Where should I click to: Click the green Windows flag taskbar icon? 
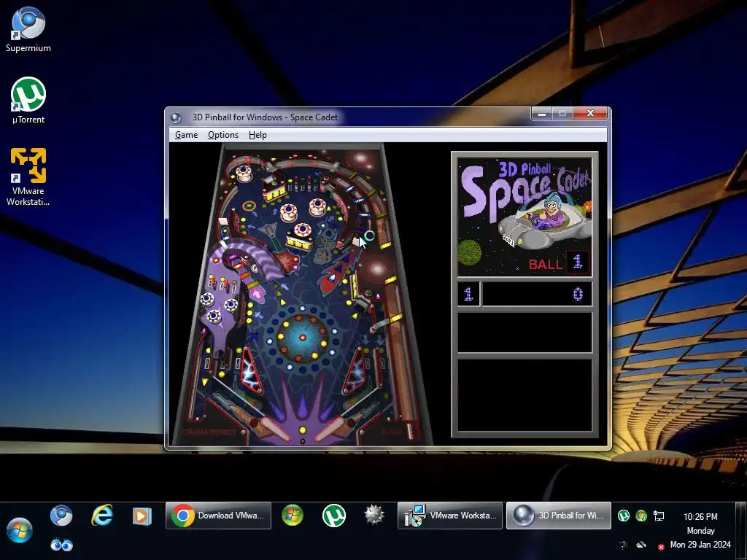tap(293, 516)
